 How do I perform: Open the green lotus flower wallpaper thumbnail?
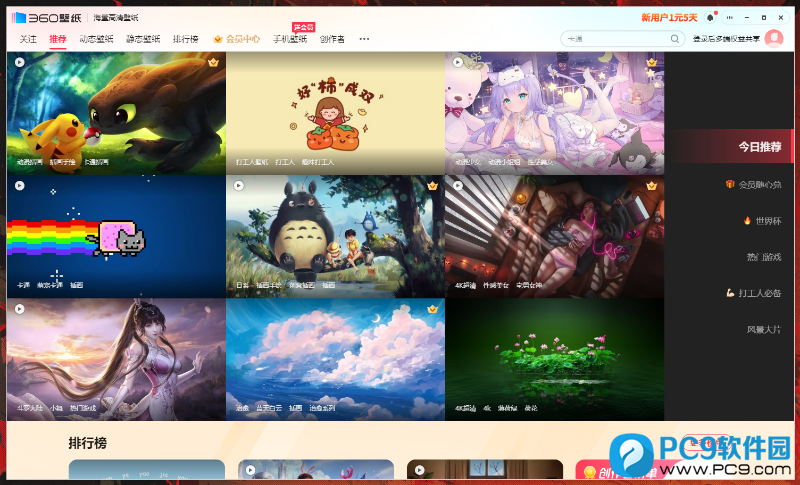555,360
